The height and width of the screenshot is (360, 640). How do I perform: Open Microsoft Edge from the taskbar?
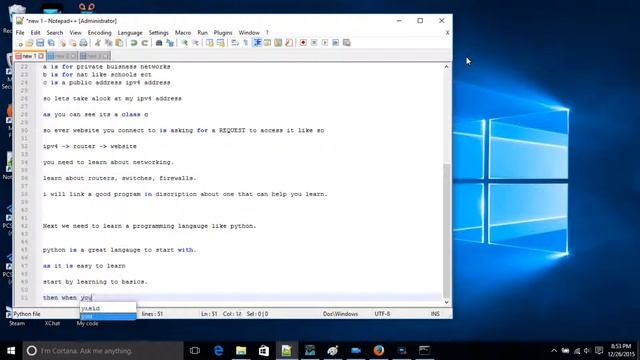218,351
